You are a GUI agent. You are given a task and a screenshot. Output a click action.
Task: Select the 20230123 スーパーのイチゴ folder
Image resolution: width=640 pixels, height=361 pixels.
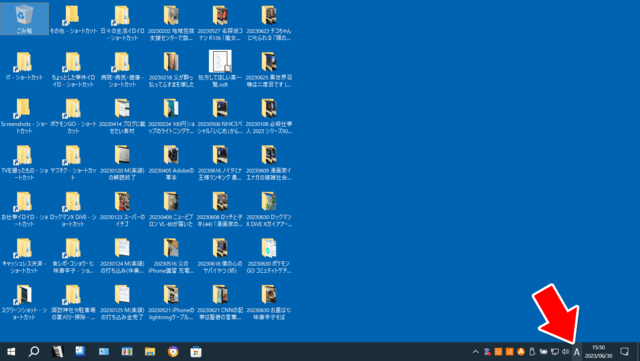(122, 209)
